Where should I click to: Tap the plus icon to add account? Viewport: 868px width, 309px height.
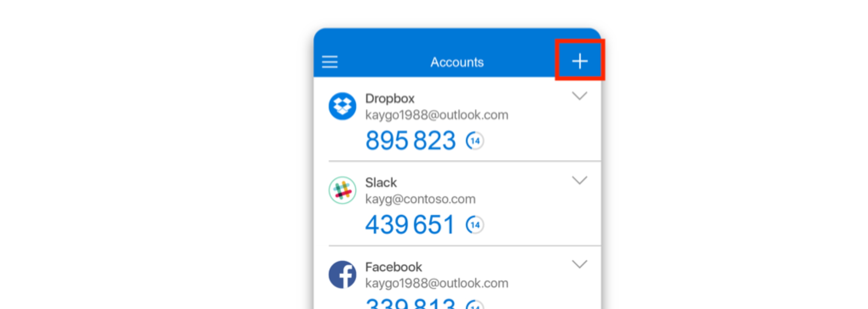click(x=580, y=61)
